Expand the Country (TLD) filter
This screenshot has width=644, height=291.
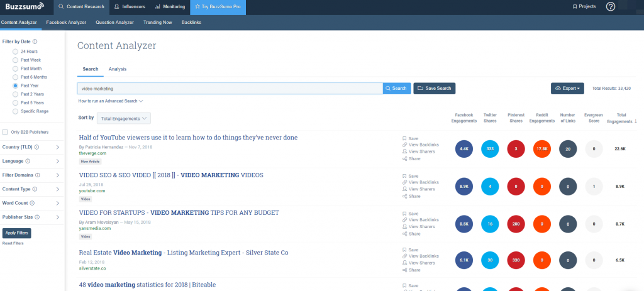click(x=31, y=147)
